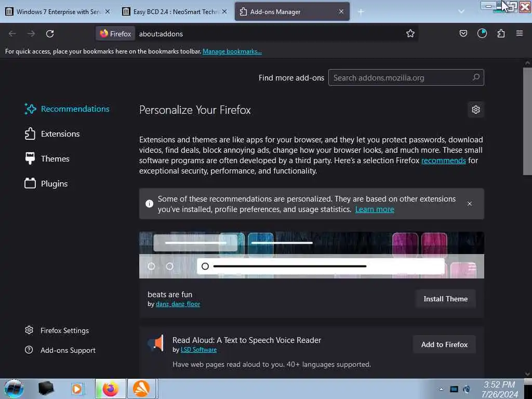Open Add-ons Support

click(x=60, y=350)
